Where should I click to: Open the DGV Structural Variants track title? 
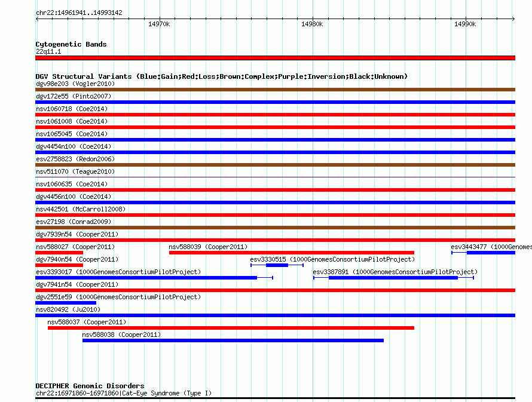point(222,76)
